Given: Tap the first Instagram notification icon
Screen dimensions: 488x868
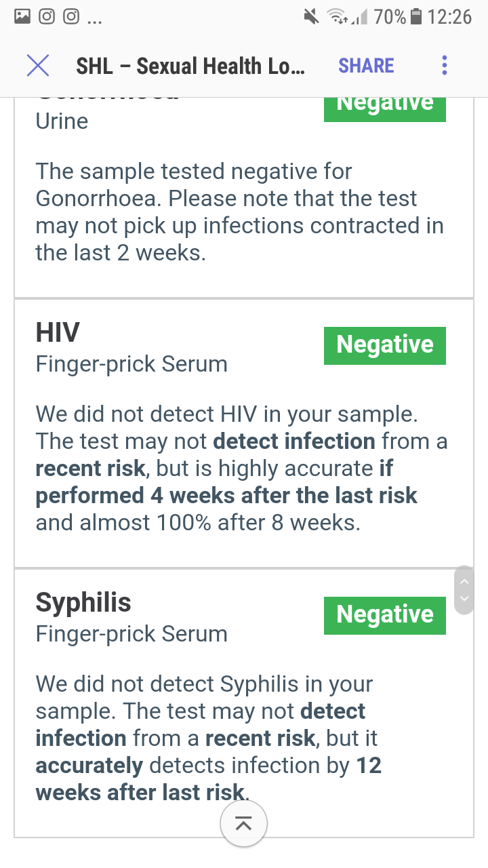Looking at the screenshot, I should (x=47, y=17).
